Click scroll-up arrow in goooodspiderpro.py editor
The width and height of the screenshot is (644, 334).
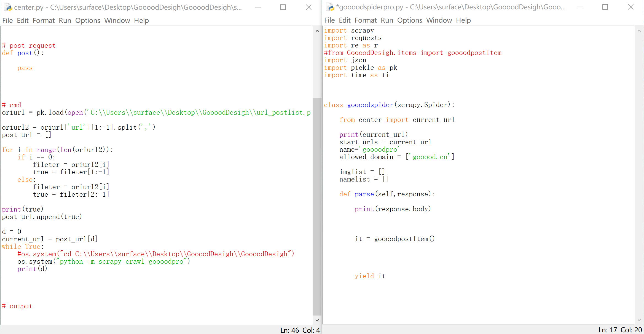coord(639,31)
